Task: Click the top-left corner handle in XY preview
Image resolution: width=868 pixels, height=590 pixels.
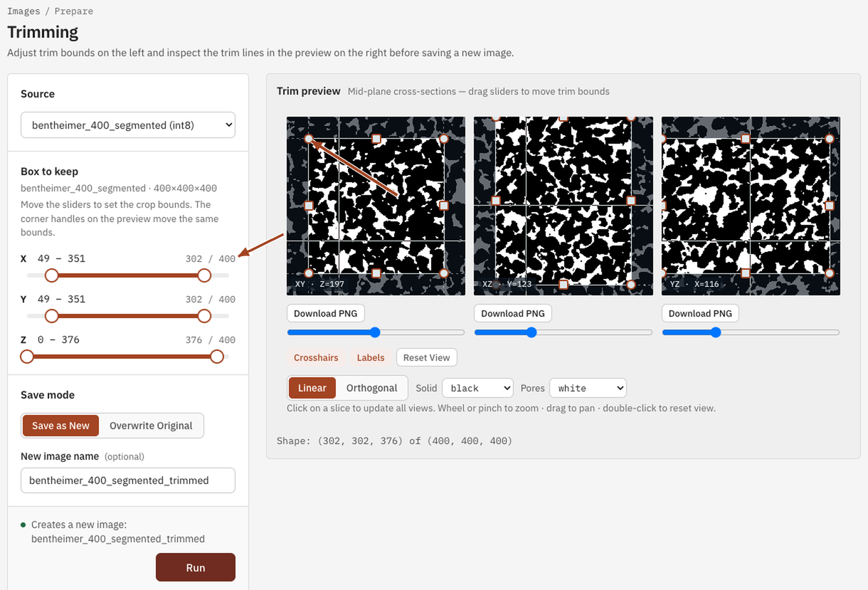Action: coord(309,139)
